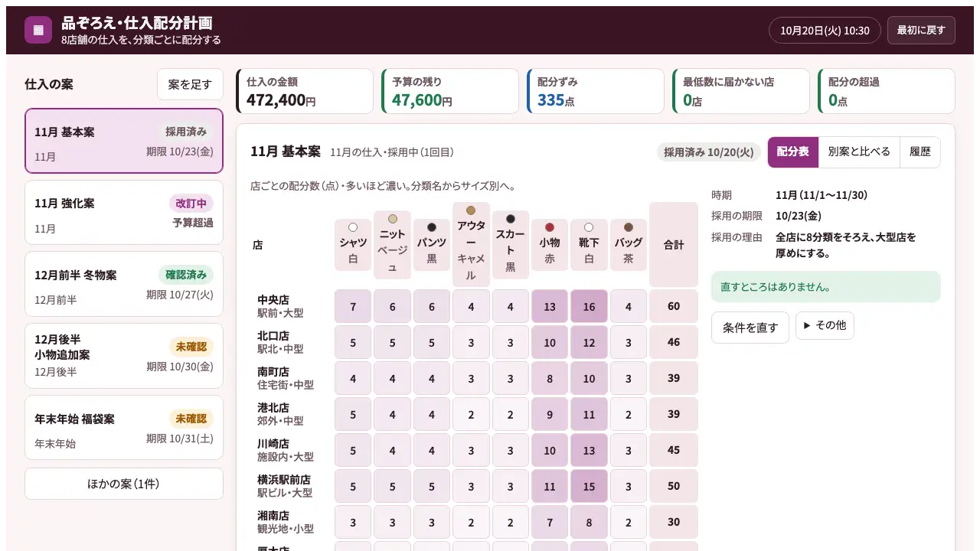Open 小物 category header for sizes
The image size is (980, 551).
click(x=550, y=245)
